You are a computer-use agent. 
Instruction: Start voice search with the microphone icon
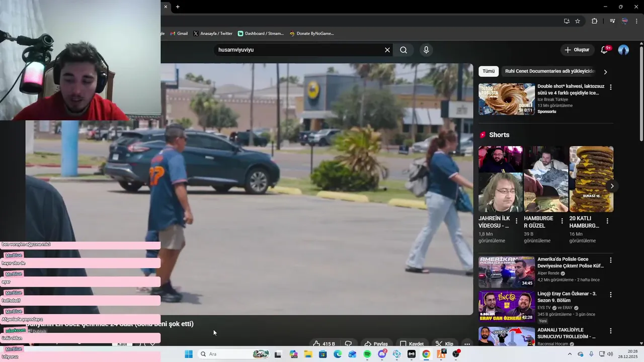426,50
